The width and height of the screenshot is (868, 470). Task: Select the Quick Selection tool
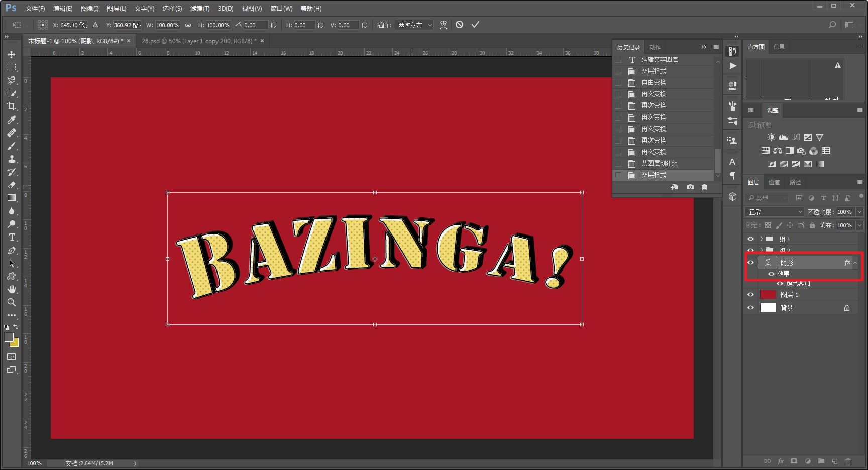point(12,93)
